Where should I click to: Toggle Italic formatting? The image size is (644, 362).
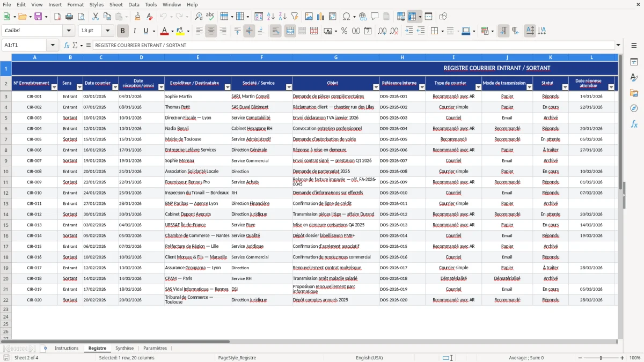point(135,31)
